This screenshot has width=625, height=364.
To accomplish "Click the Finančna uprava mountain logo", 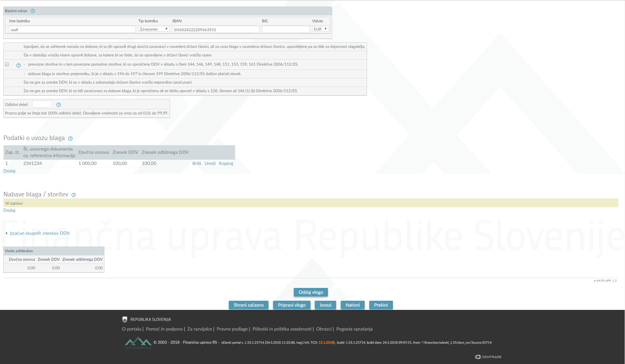I will click(x=138, y=342).
